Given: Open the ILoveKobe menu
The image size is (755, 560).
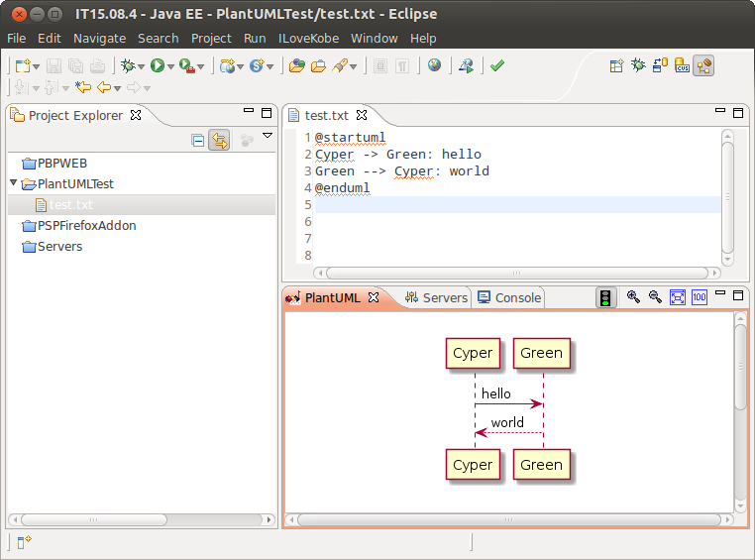Looking at the screenshot, I should [308, 38].
